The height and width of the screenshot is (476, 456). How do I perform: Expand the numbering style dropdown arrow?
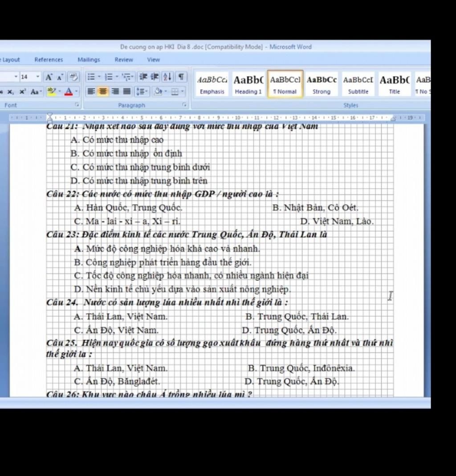pyautogui.click(x=117, y=77)
